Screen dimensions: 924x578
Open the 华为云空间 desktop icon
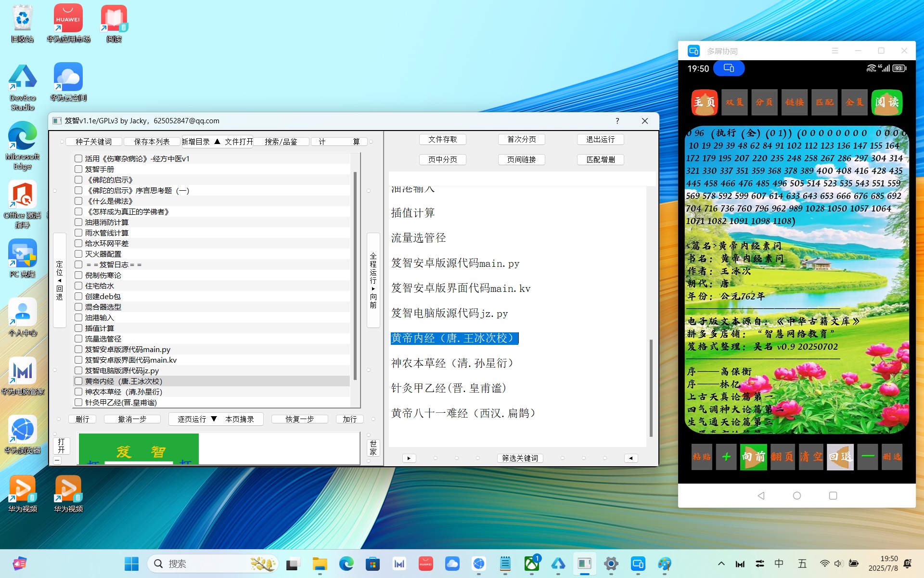(x=68, y=83)
